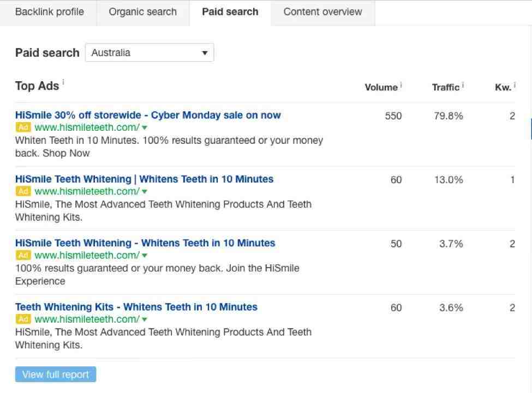Click the hismileteeth.com URL under Cyber Monday ad
Screen dimensions: 532x393
point(87,128)
